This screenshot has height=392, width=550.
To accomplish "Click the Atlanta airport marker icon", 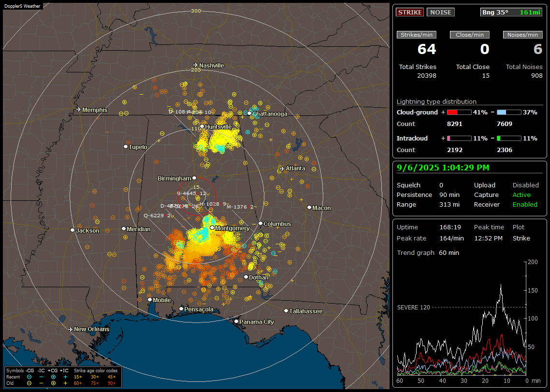I will (282, 168).
